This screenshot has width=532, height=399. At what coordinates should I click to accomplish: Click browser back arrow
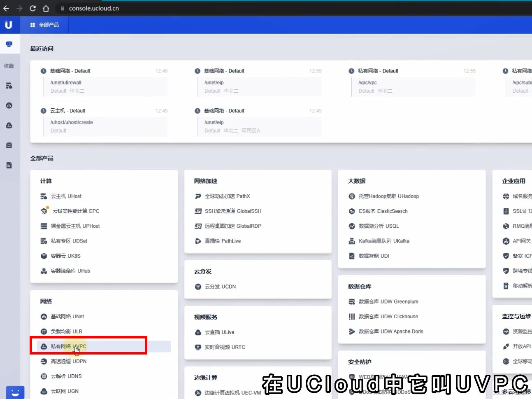[x=6, y=8]
